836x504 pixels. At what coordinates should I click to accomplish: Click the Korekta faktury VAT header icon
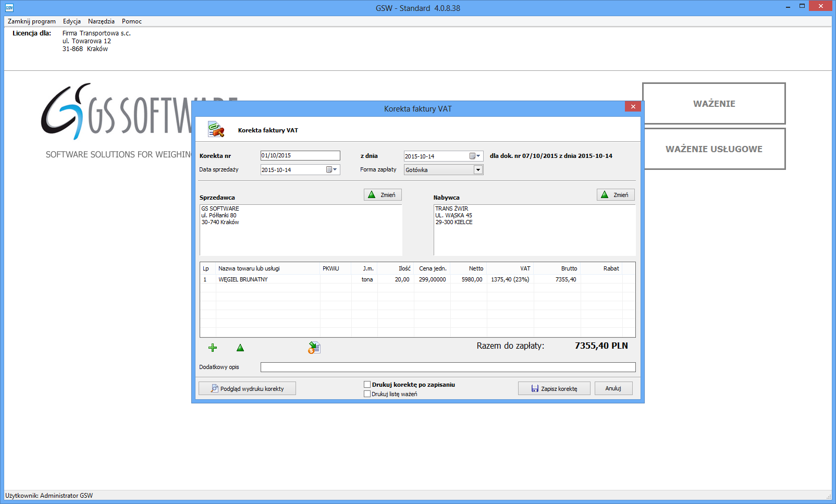(216, 130)
